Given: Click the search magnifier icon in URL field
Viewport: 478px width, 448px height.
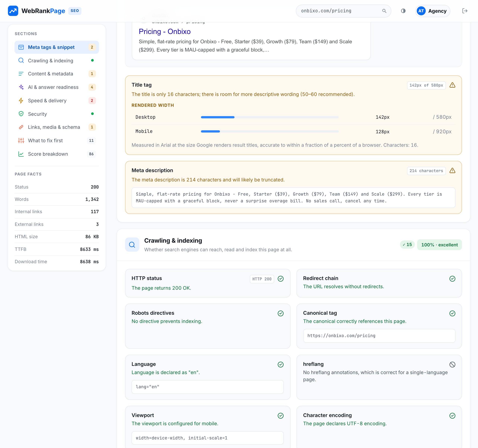Looking at the screenshot, I should 384,11.
